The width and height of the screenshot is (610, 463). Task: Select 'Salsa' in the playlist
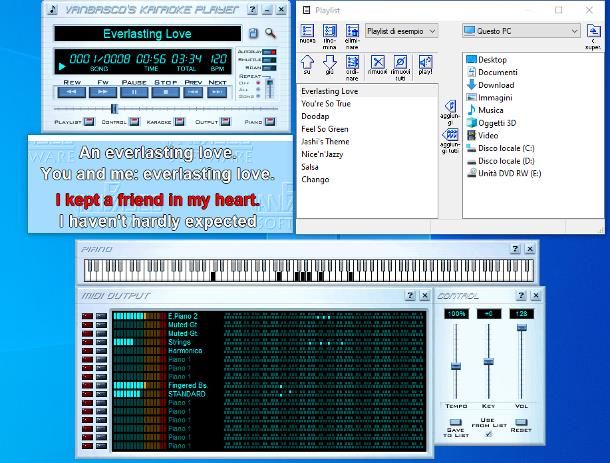tap(367, 167)
